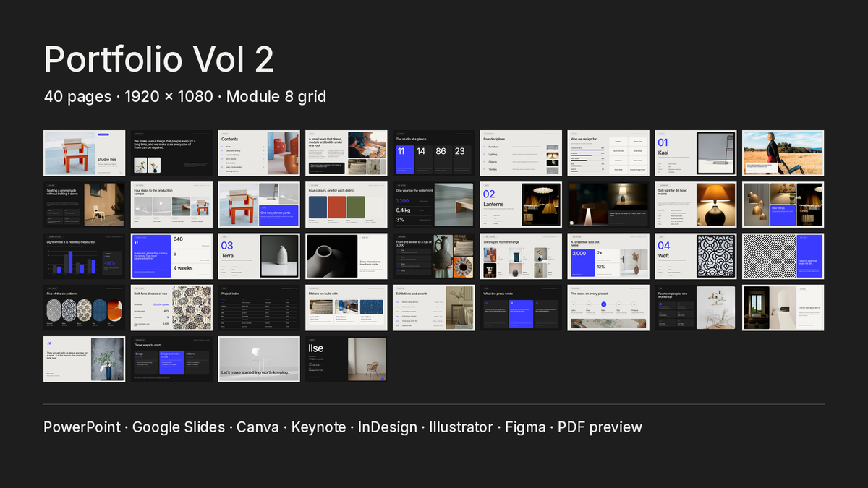The height and width of the screenshot is (488, 868).
Task: Click the 'PDF preview' label
Action: coord(600,427)
